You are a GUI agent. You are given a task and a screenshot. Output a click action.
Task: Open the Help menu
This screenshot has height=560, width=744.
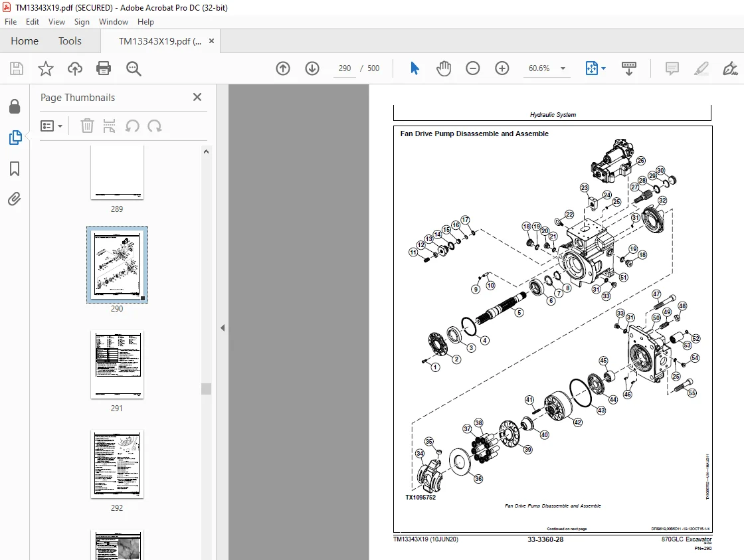tap(145, 22)
